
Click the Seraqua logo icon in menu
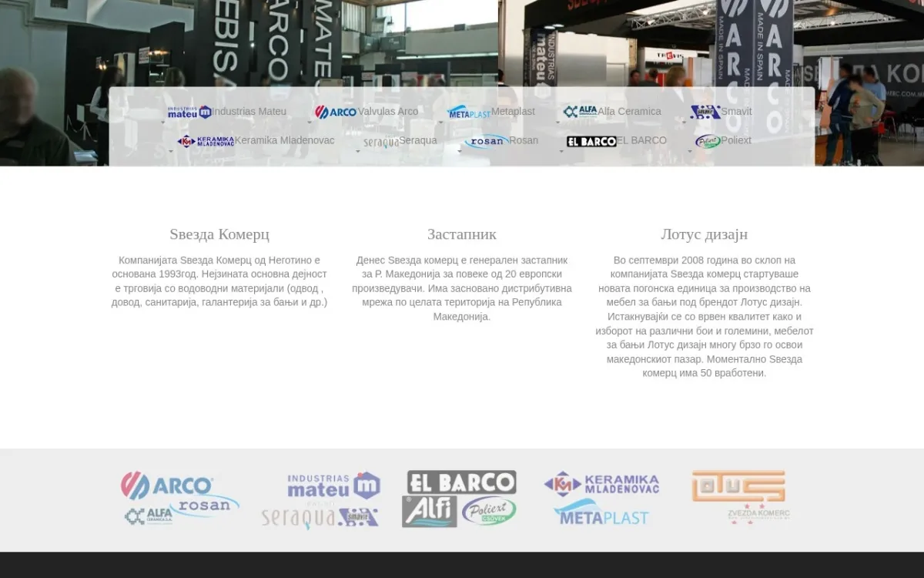tap(381, 142)
